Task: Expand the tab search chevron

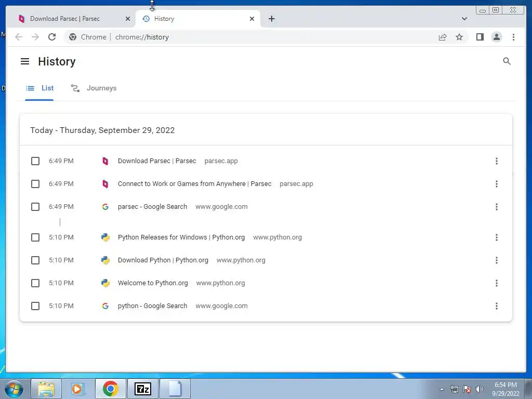Action: 464,19
